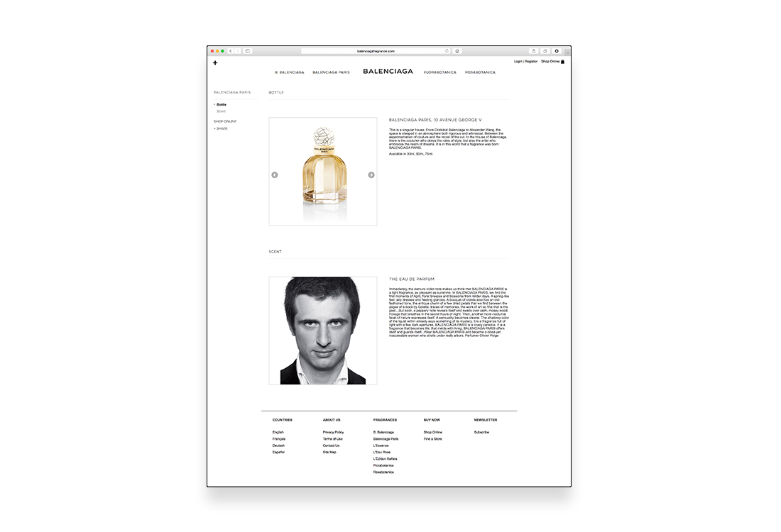781x532 pixels.
Task: Click Shop Online under Buy Now
Action: click(x=433, y=433)
